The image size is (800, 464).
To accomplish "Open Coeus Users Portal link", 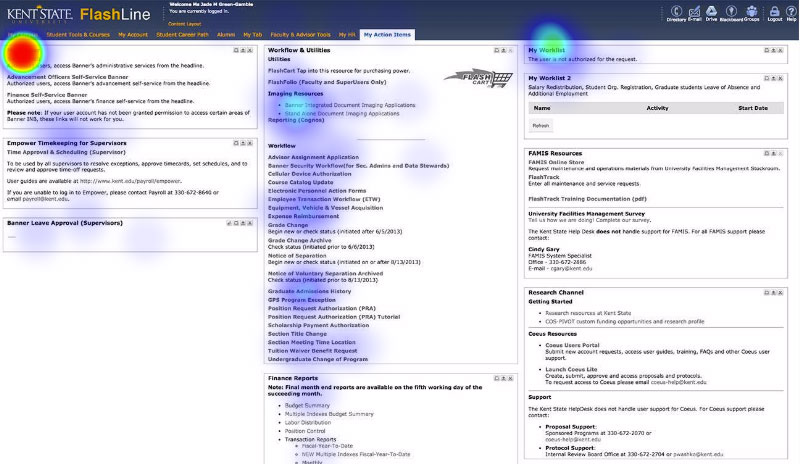I will pyautogui.click(x=572, y=346).
